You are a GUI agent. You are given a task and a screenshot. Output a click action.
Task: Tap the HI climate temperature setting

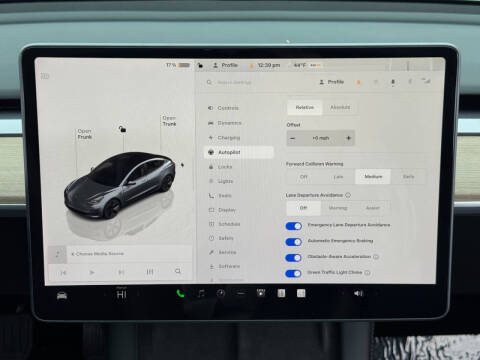122,294
